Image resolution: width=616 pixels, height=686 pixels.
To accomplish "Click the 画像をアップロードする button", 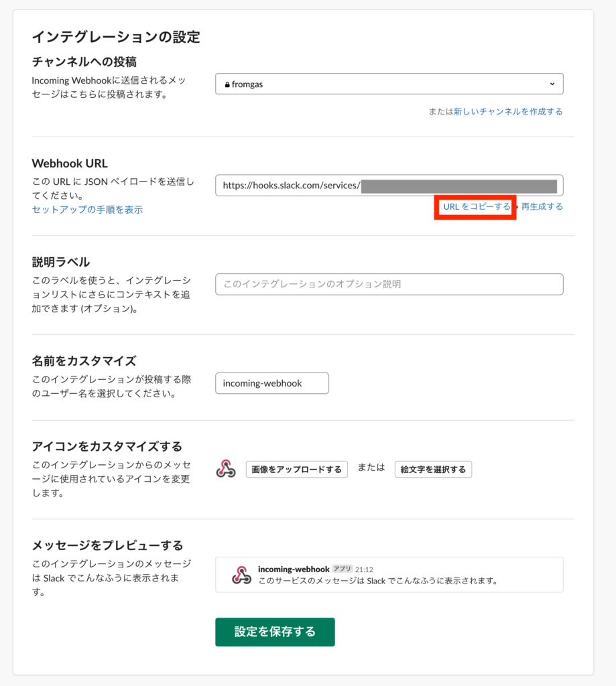I will click(x=296, y=470).
